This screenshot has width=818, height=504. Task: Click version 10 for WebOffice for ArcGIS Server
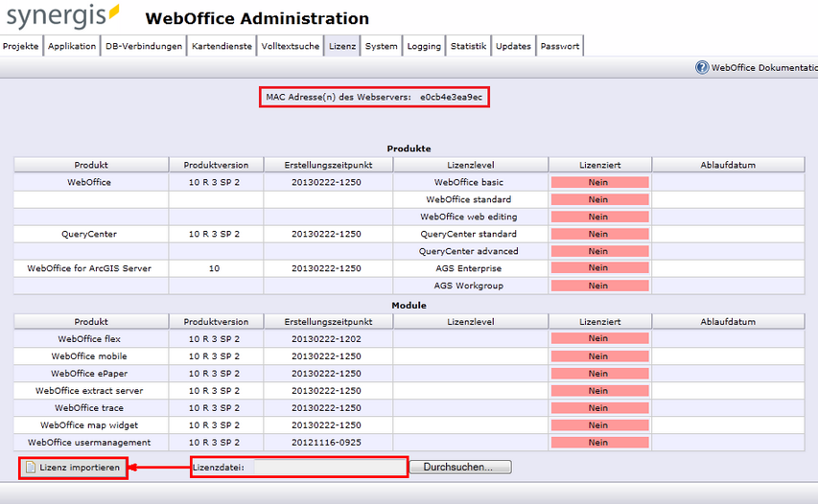[214, 268]
